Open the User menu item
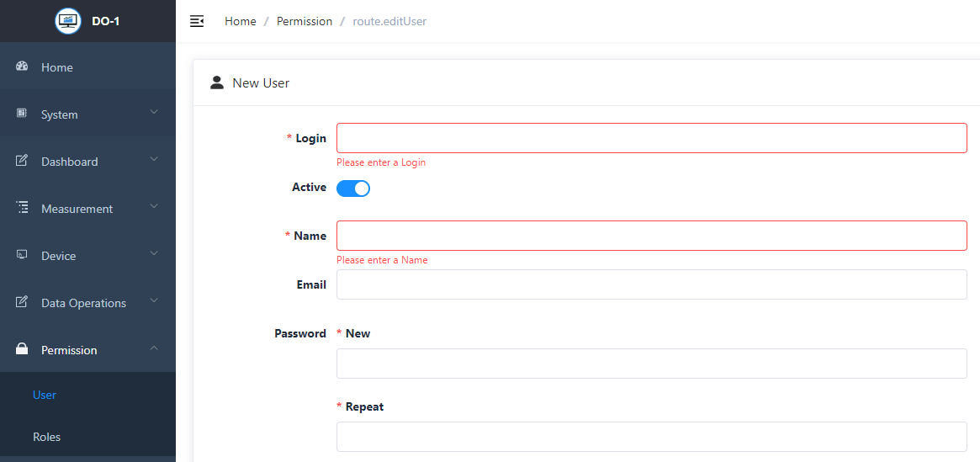 45,395
